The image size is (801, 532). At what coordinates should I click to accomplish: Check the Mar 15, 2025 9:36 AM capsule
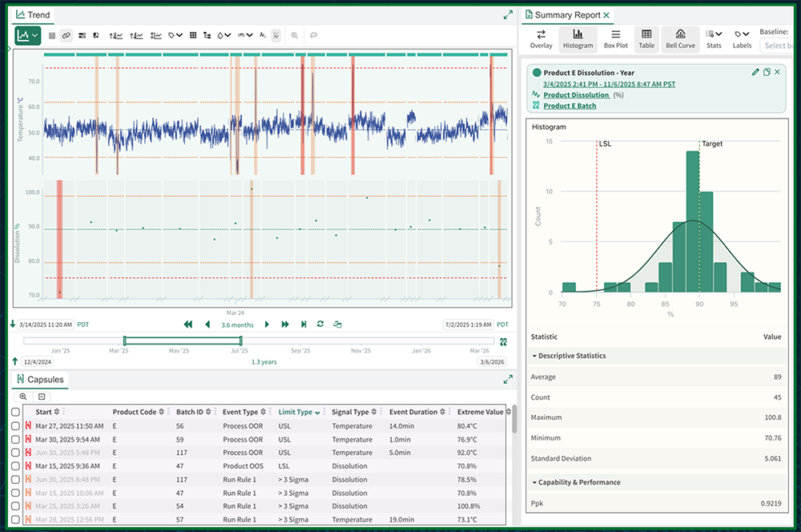coord(15,466)
